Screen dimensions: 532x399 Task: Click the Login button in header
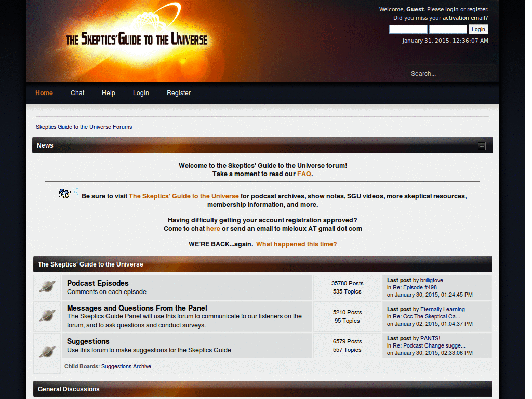coord(478,29)
